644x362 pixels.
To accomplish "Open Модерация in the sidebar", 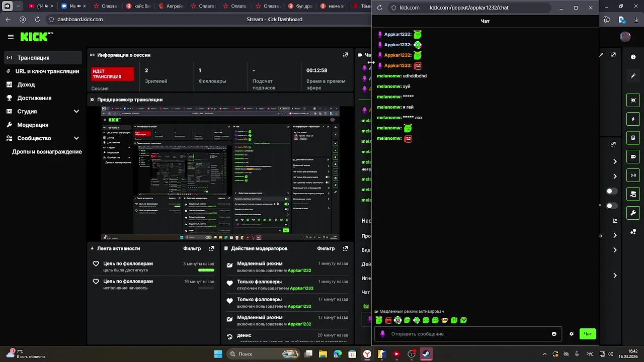I will click(x=43, y=125).
